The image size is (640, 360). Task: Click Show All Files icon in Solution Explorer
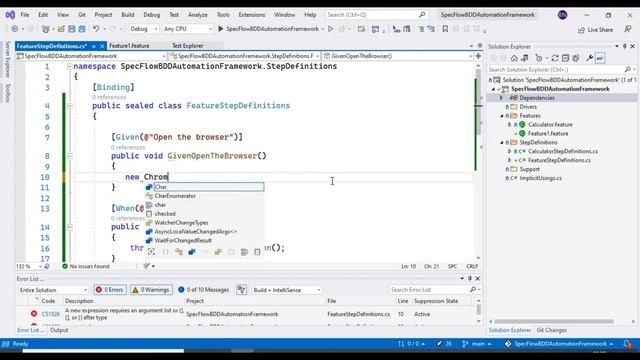[x=576, y=58]
